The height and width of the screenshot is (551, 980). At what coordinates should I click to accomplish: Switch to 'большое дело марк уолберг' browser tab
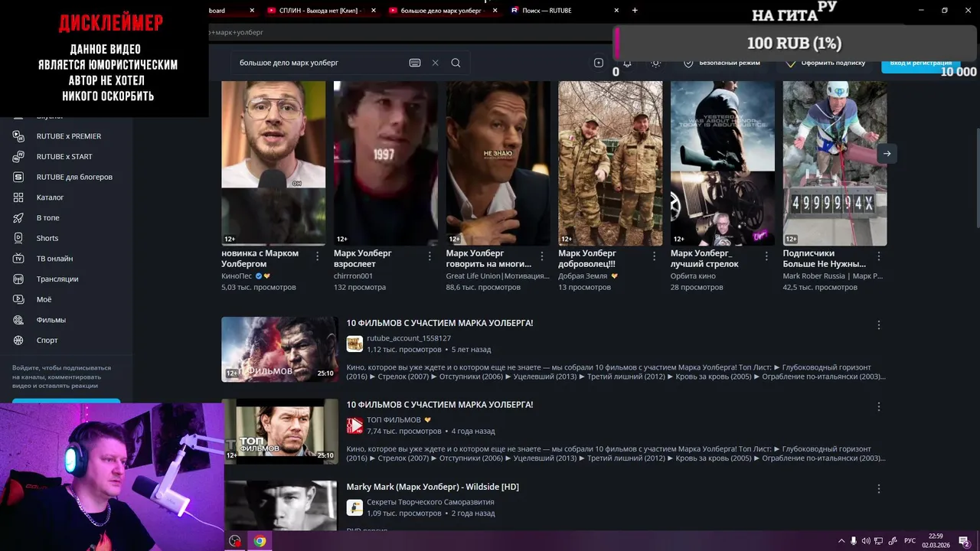tap(443, 11)
